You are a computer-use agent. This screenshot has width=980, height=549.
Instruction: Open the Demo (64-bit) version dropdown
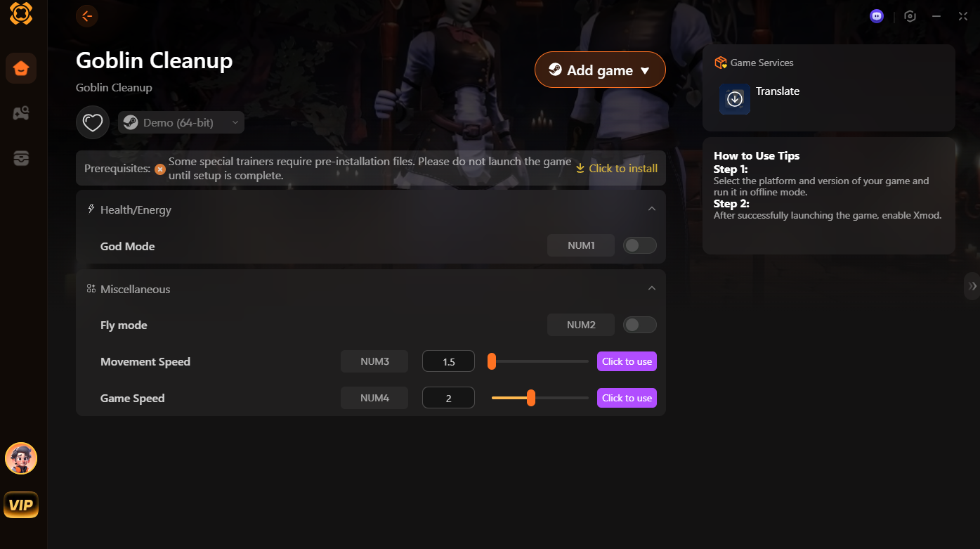point(181,122)
